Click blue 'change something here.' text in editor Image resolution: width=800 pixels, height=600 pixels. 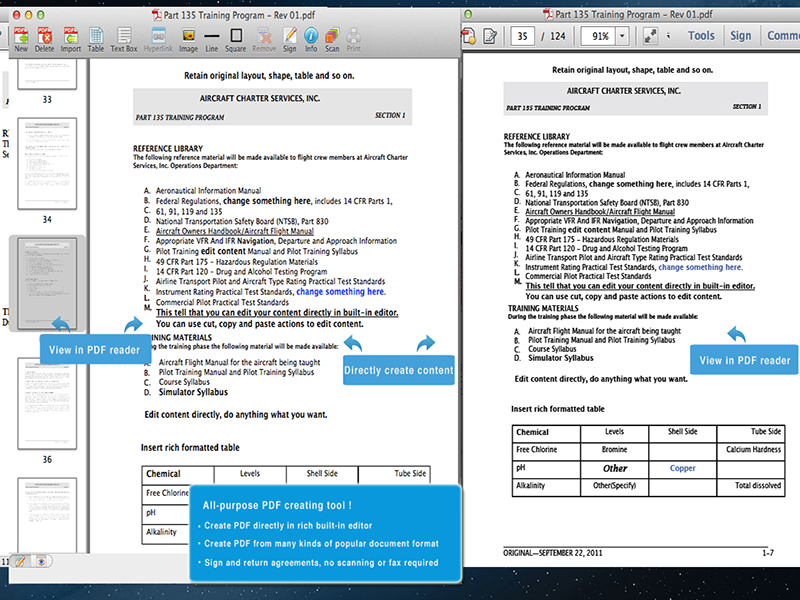tap(341, 292)
